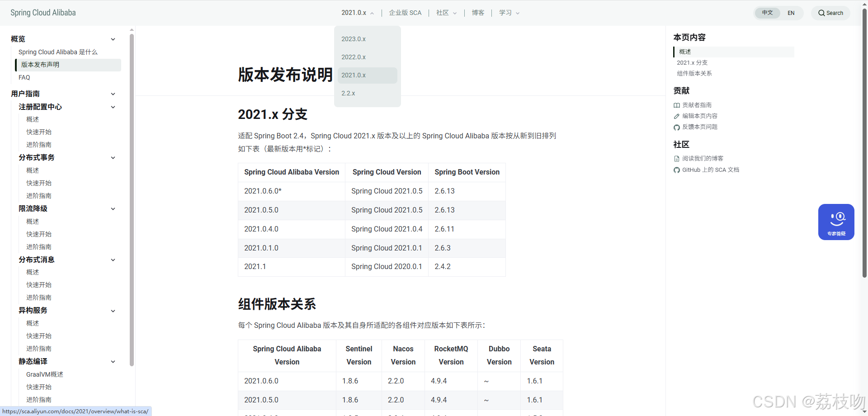
Task: Open 贡献者指南 link
Action: pyautogui.click(x=697, y=105)
